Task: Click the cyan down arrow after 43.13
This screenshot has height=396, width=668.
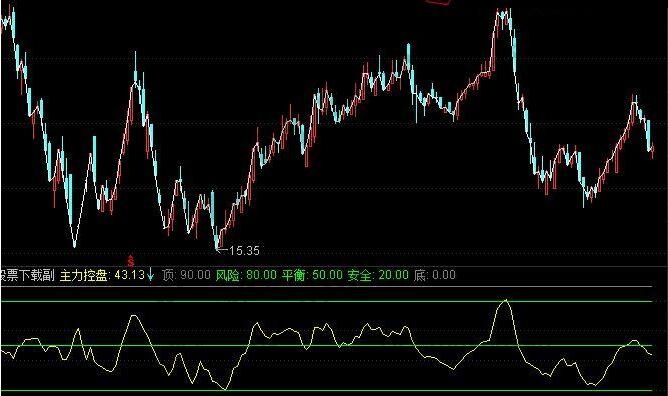Action: (150, 275)
